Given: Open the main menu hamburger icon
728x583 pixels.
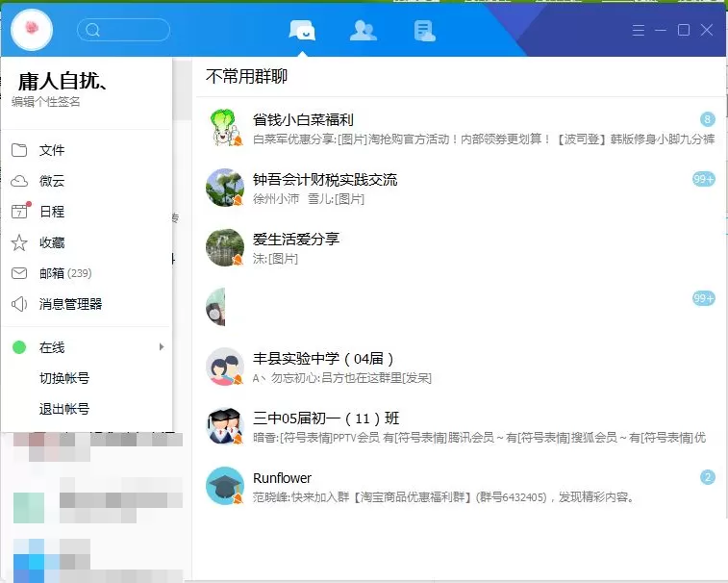Looking at the screenshot, I should click(x=639, y=30).
